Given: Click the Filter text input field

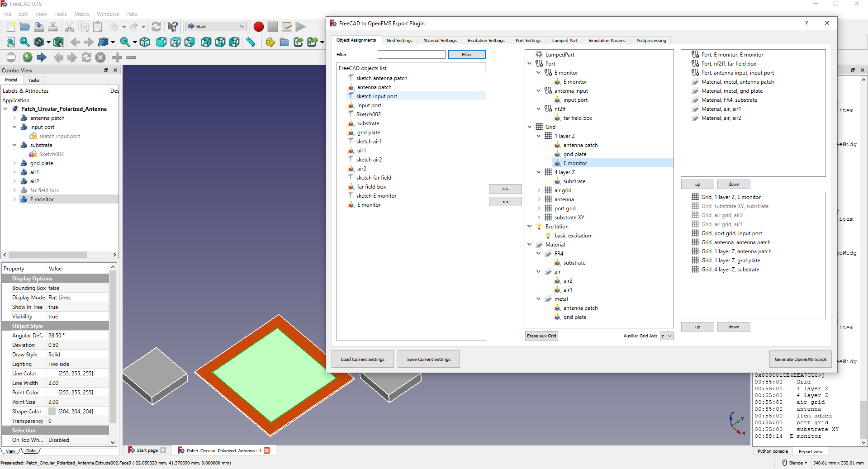Looking at the screenshot, I should coord(412,55).
